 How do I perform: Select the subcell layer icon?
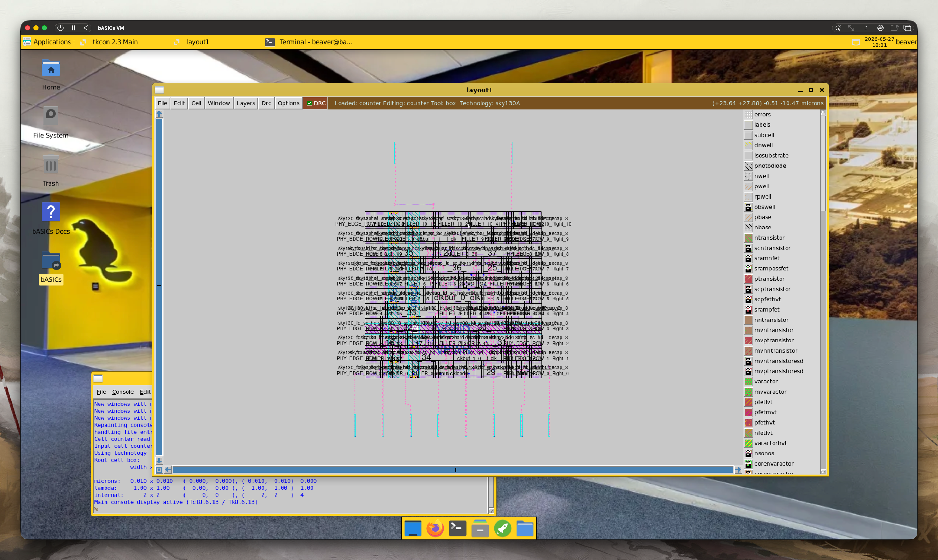click(x=748, y=135)
